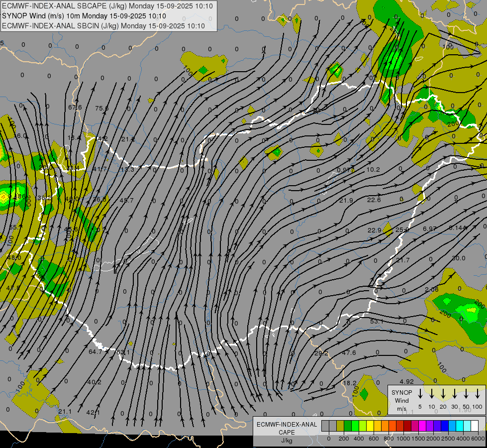
Task: Click the 10.2 grid value on the map
Action: tap(373, 169)
